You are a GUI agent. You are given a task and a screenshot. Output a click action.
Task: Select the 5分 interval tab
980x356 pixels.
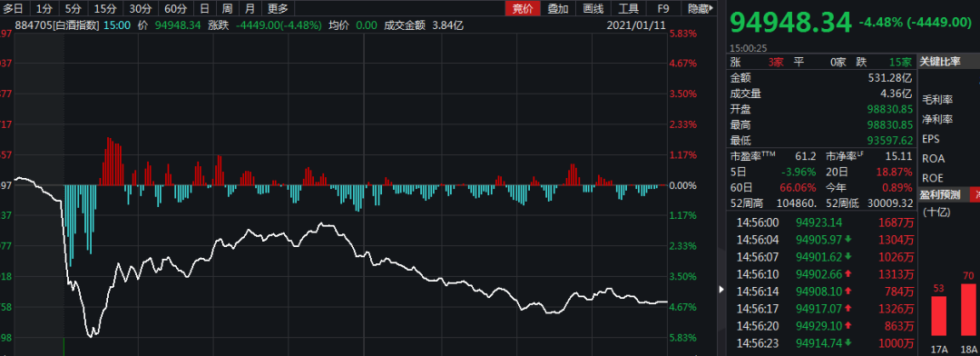pos(73,8)
